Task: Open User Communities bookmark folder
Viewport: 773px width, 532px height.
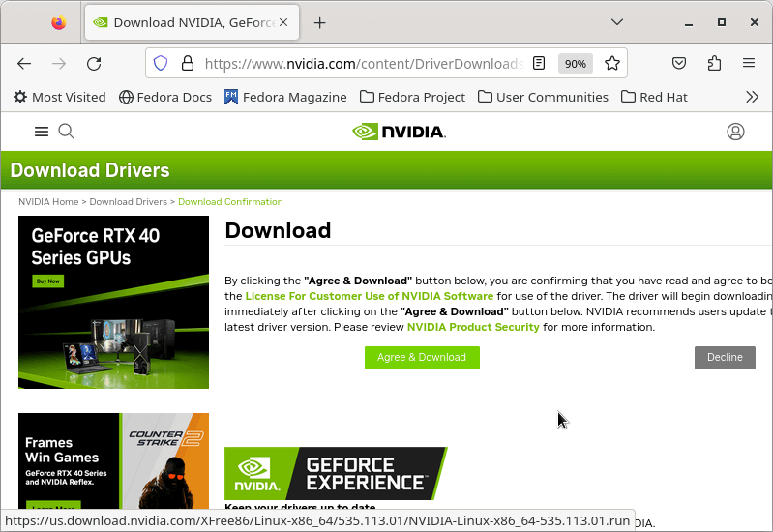Action: [543, 97]
